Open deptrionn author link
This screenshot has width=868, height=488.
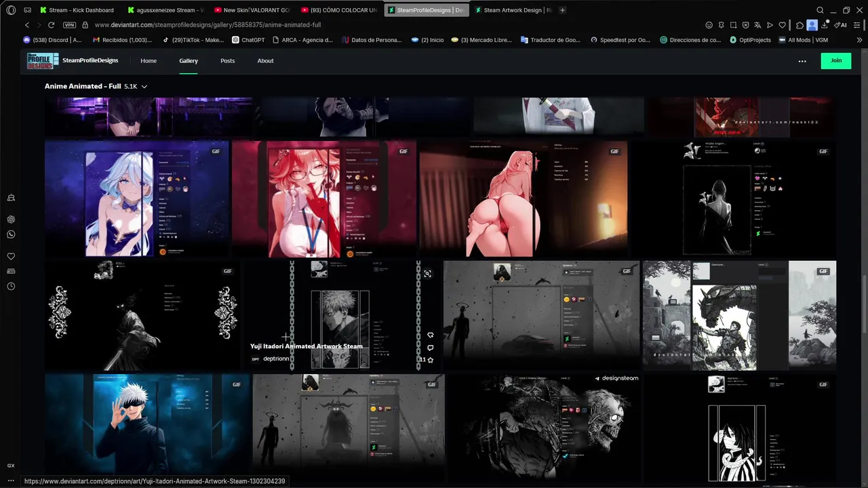[276, 359]
